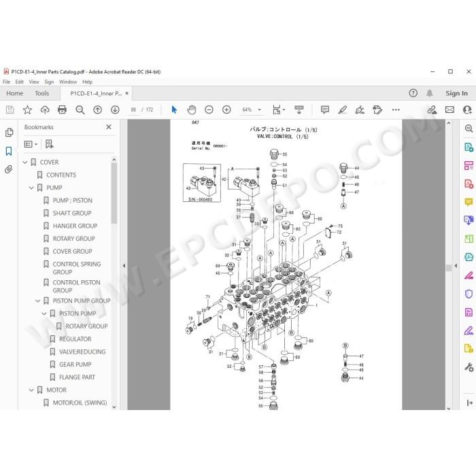
Task: Click the Zoom out minus icon
Action: [209, 109]
